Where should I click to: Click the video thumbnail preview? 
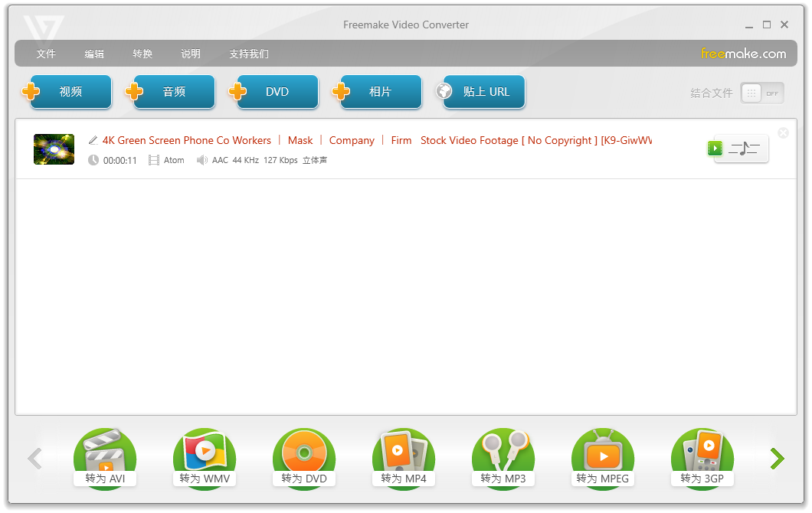pyautogui.click(x=54, y=149)
